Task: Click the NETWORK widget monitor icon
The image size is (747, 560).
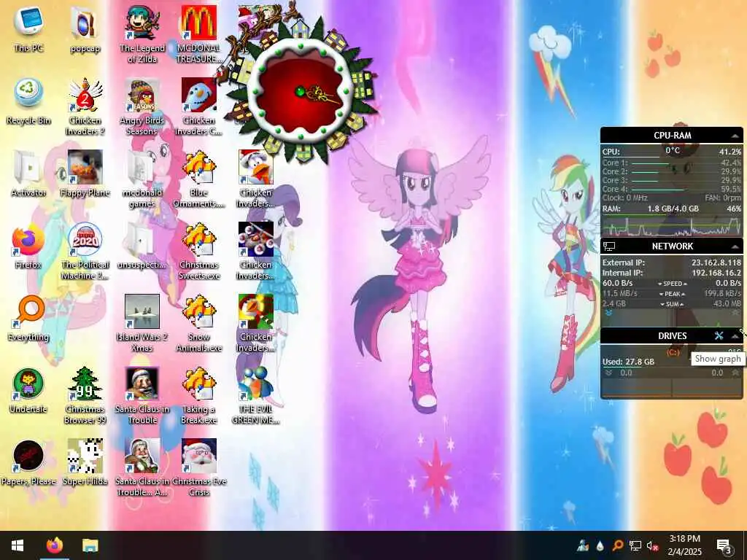Action: coord(609,246)
